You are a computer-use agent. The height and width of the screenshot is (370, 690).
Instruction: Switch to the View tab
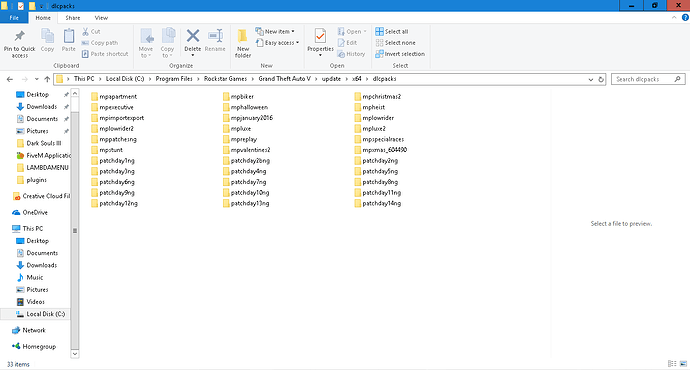coord(101,18)
